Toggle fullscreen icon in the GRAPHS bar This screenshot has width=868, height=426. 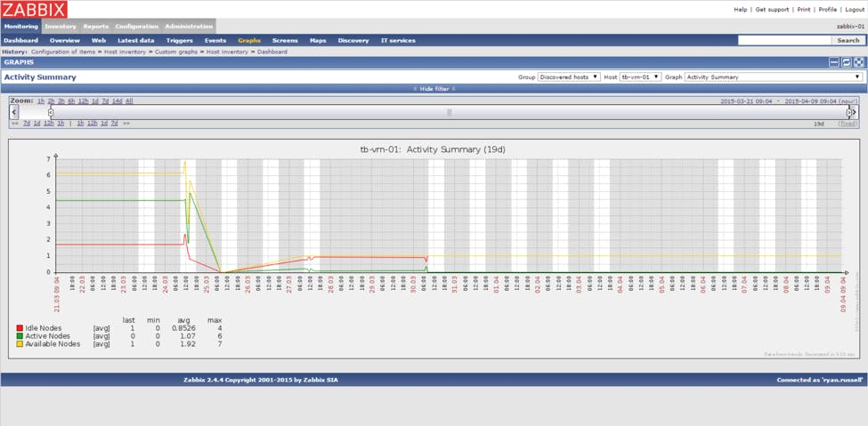tap(859, 62)
